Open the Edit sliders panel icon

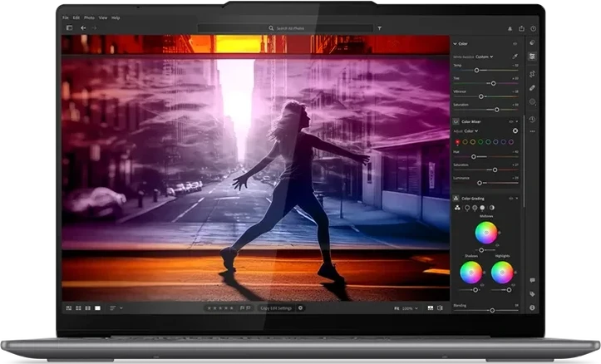point(532,57)
